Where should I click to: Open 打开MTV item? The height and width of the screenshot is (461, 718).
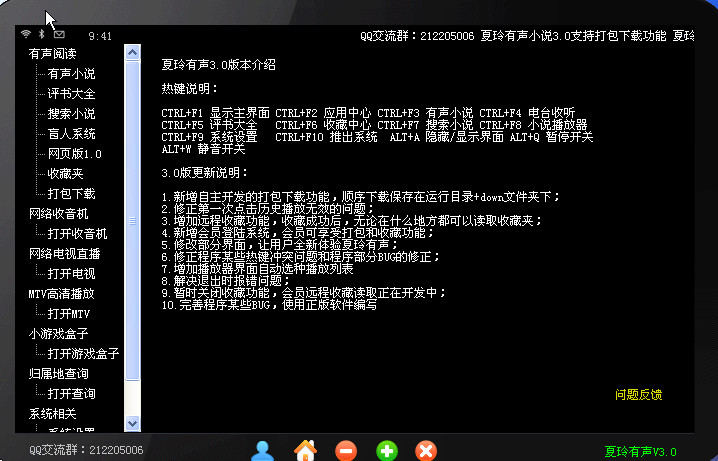coord(69,314)
